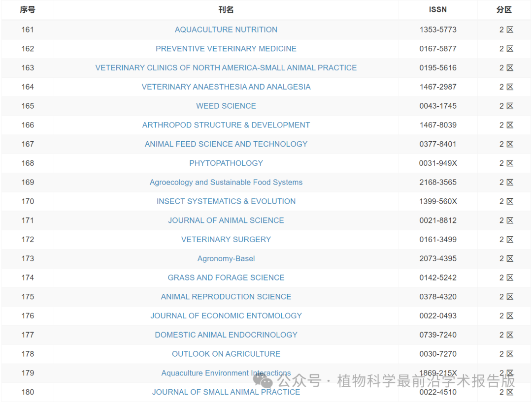Screen dimensions: 532x402
Task: Select VETERINARY ANAESTHESIA AND ANALGESIA journal
Action: pyautogui.click(x=226, y=87)
